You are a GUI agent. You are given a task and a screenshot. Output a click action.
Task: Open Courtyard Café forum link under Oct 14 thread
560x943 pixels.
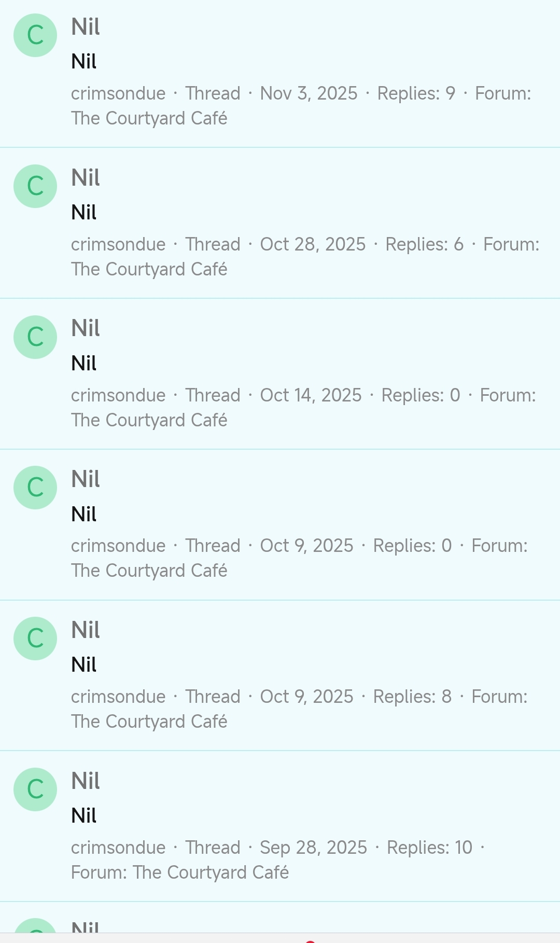tap(149, 421)
